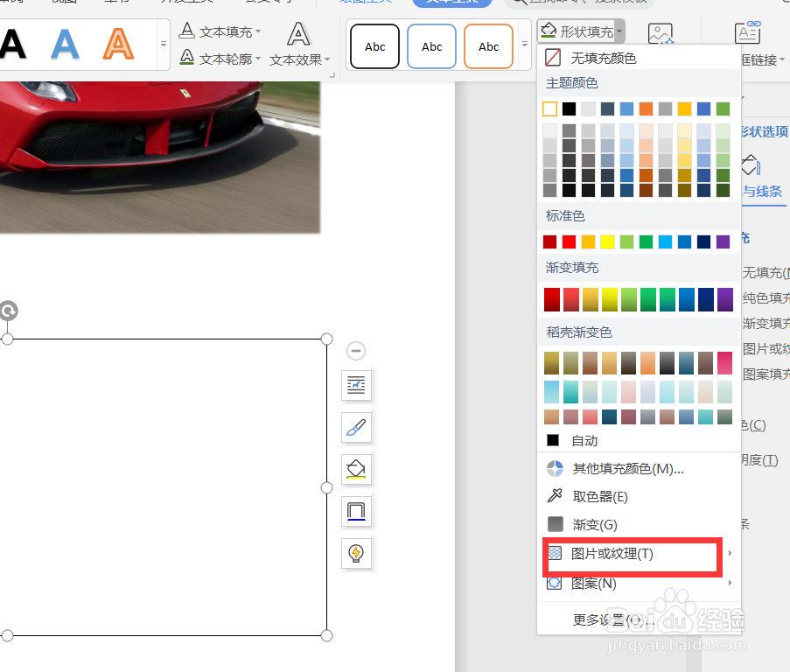Expand the shape styles gallery
Screen dimensions: 790x672
click(525, 45)
